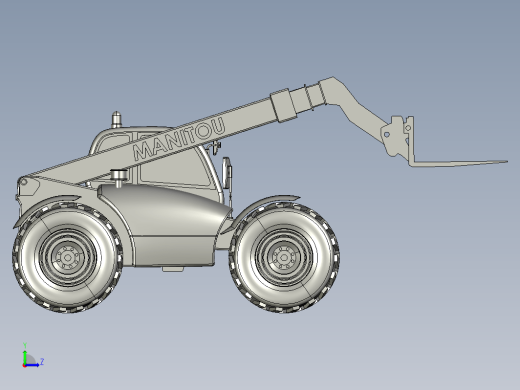The height and width of the screenshot is (390, 520).
Task: Select the boom wear collar sleeve
Action: point(283,105)
